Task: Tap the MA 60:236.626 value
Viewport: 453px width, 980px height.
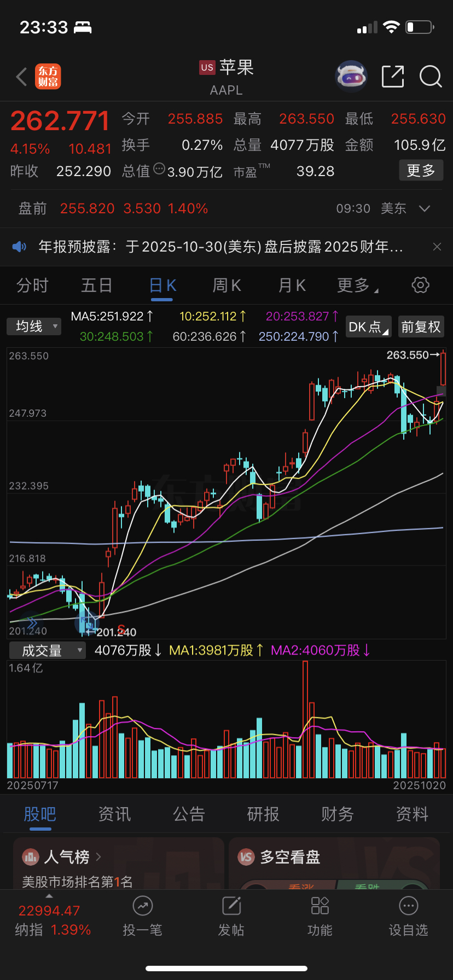Action: click(209, 336)
